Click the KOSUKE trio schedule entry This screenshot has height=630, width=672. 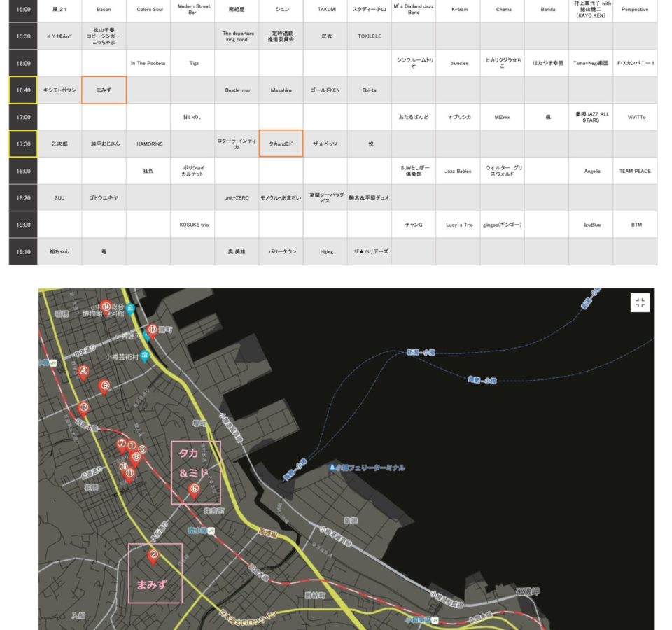tap(192, 225)
